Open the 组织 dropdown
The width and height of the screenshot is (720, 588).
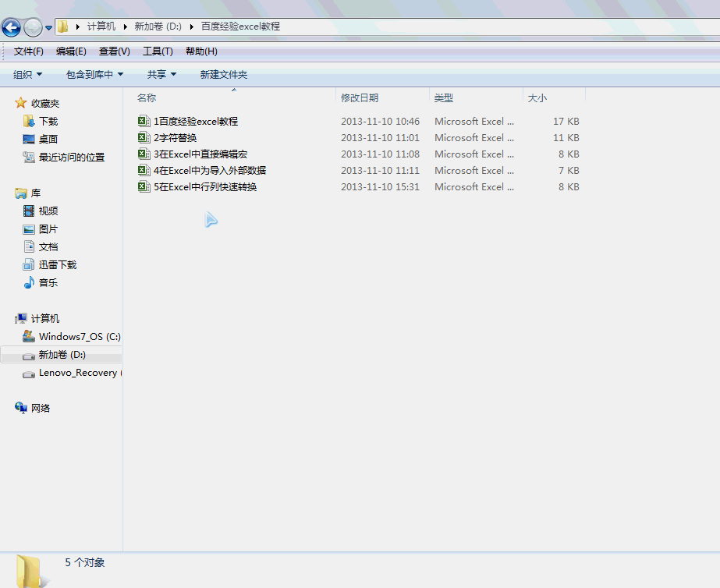click(27, 74)
